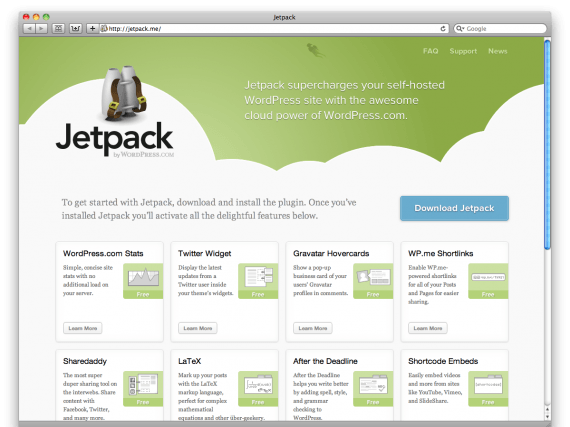Open the bookmarks icon in toolbar
The height and width of the screenshot is (427, 570).
point(76,28)
